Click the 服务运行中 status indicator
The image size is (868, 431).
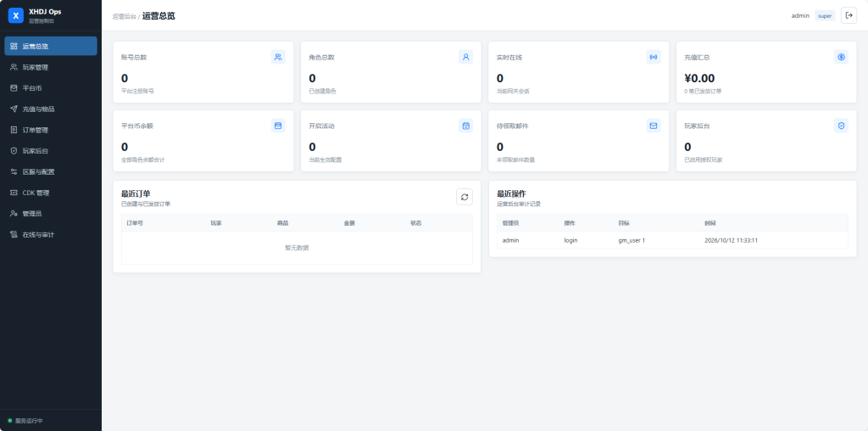coord(25,421)
